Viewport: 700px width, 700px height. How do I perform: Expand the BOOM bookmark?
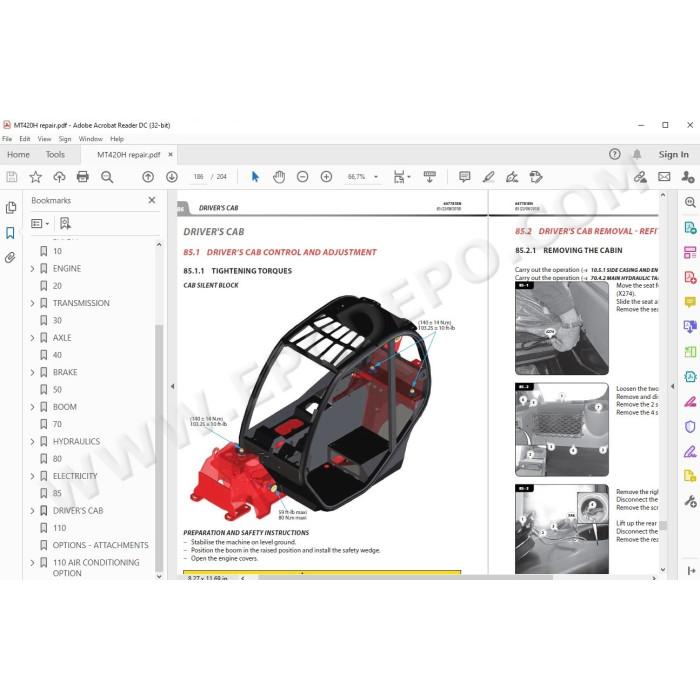tap(32, 407)
